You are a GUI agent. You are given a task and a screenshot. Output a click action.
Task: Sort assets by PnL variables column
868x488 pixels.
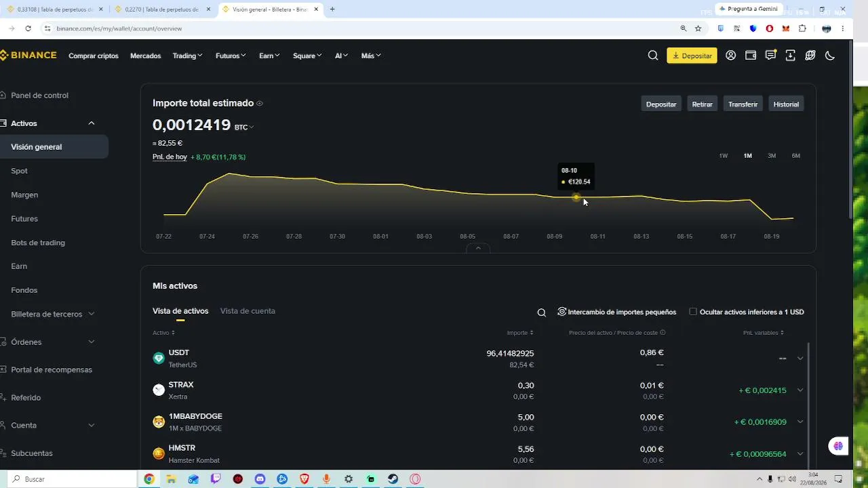coord(764,333)
